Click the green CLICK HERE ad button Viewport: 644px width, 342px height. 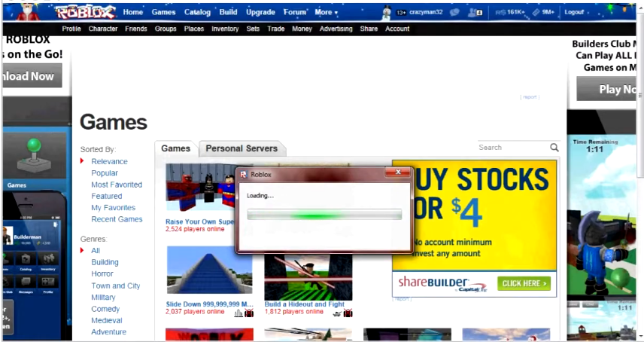524,283
